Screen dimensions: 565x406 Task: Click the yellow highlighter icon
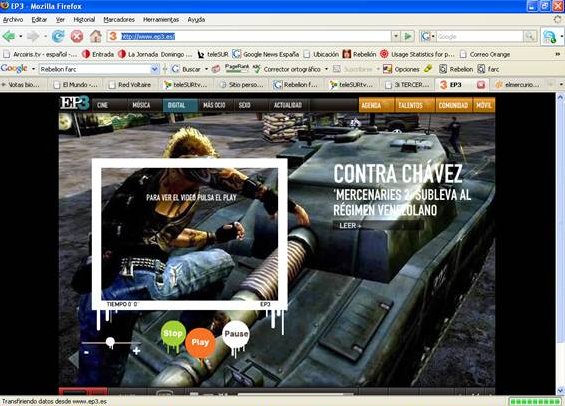click(x=427, y=68)
